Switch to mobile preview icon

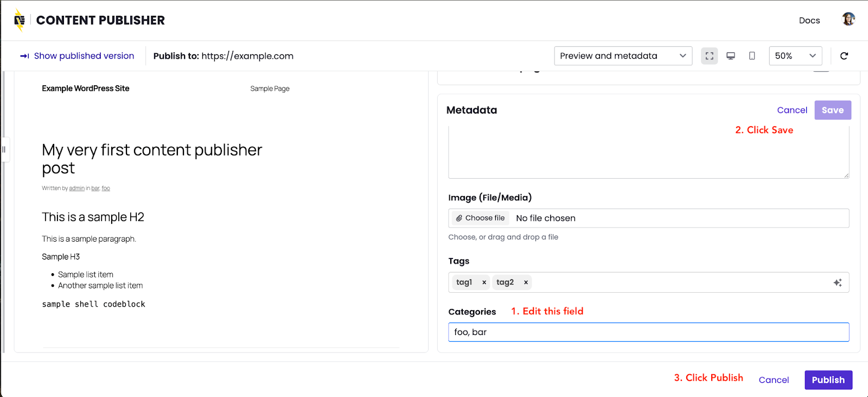pos(752,56)
